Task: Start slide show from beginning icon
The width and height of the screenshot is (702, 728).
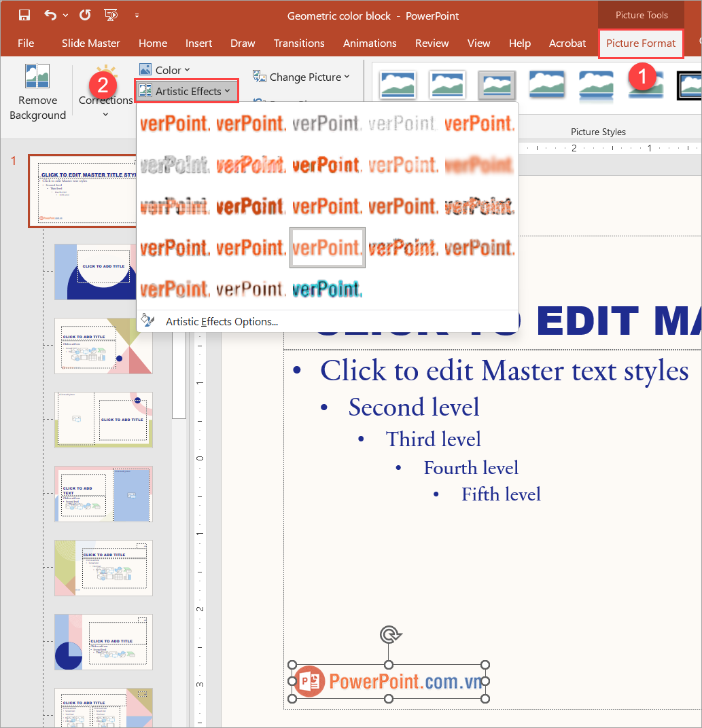Action: [x=111, y=16]
